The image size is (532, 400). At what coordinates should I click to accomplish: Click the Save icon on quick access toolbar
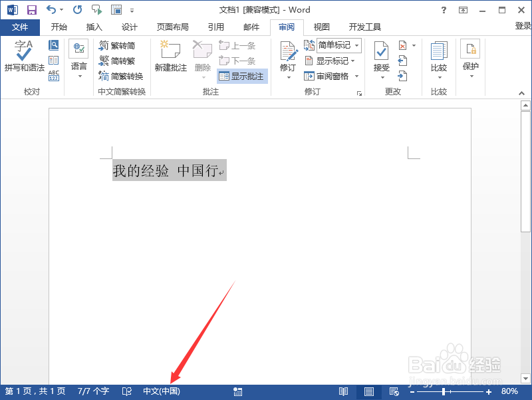(31, 9)
